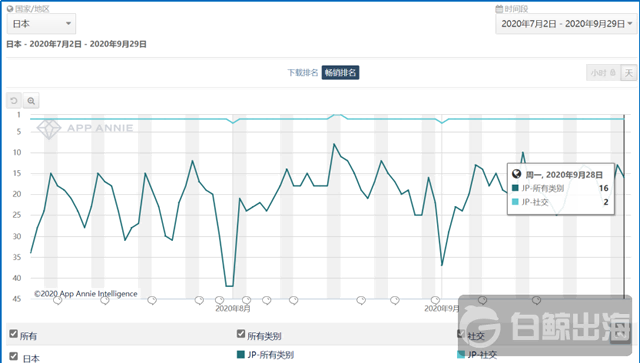
Task: Toggle the 所有类别 checkbox
Action: pyautogui.click(x=241, y=334)
